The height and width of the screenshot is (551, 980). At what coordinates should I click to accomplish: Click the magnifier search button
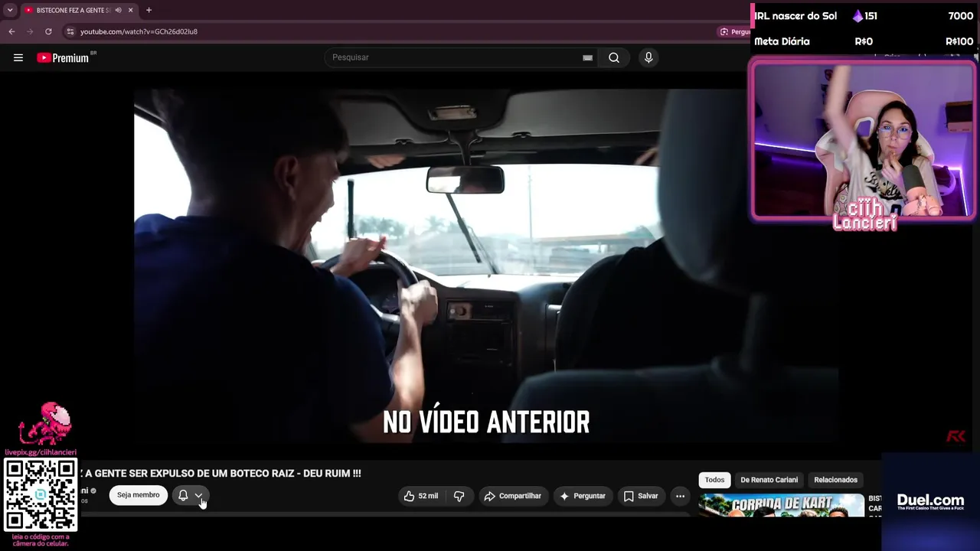614,57
